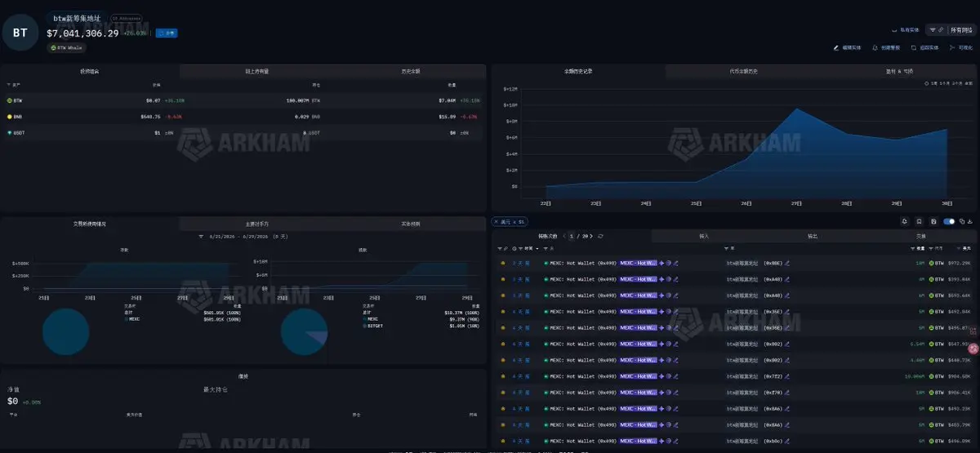This screenshot has height=453, width=980.
Task: Click the BTW token icon in portfolio
Action: pyautogui.click(x=10, y=100)
